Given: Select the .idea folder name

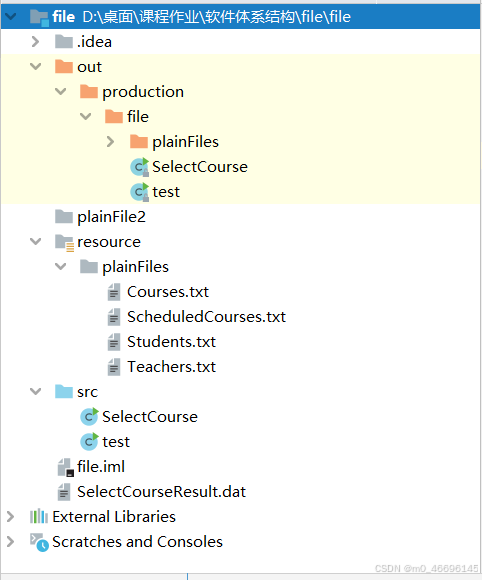Looking at the screenshot, I should pos(94,42).
